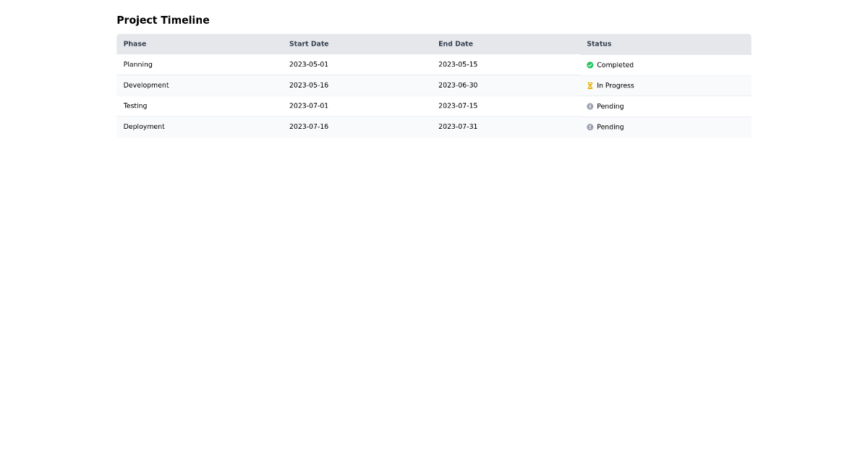Click the Pending status icon for Deployment
The image size is (868, 456).
(x=590, y=127)
